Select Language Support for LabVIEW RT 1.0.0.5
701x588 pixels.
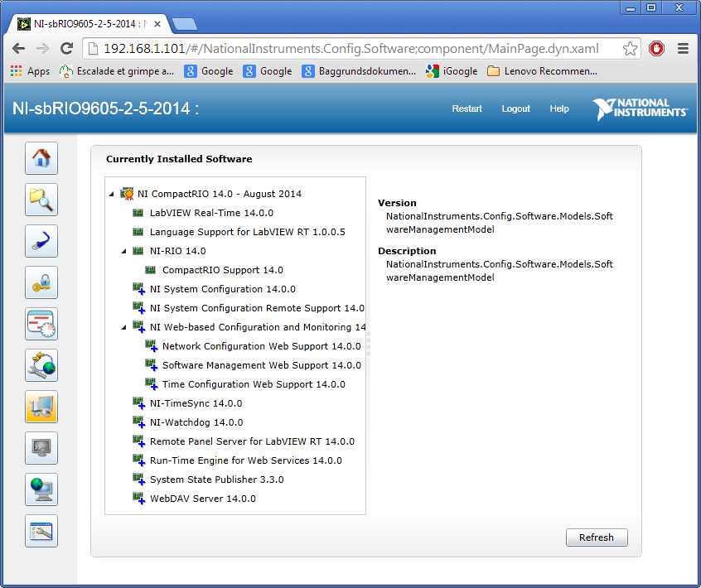247,232
